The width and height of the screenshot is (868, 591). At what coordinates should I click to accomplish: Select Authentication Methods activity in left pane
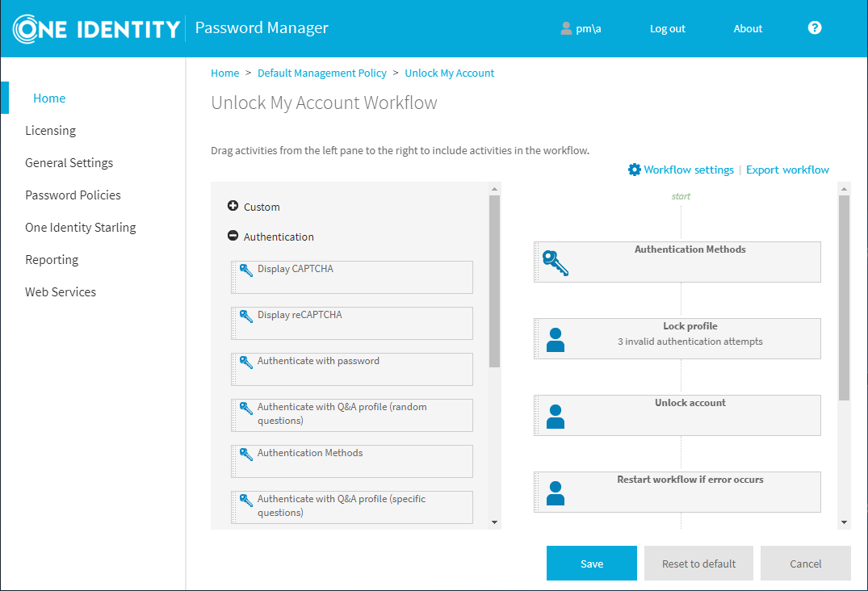click(352, 461)
